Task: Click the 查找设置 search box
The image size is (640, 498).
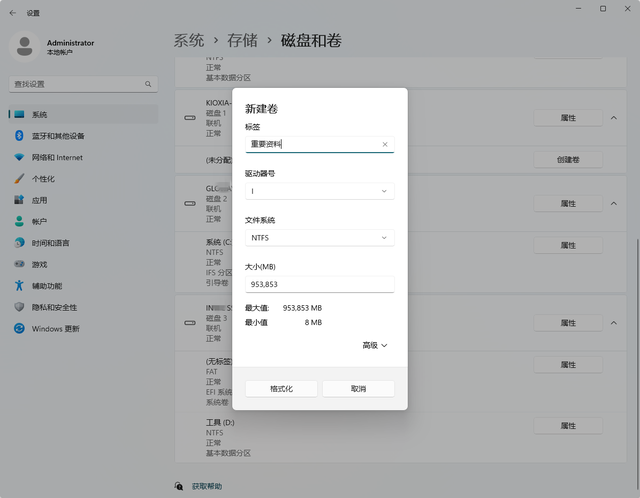Action: pyautogui.click(x=83, y=84)
